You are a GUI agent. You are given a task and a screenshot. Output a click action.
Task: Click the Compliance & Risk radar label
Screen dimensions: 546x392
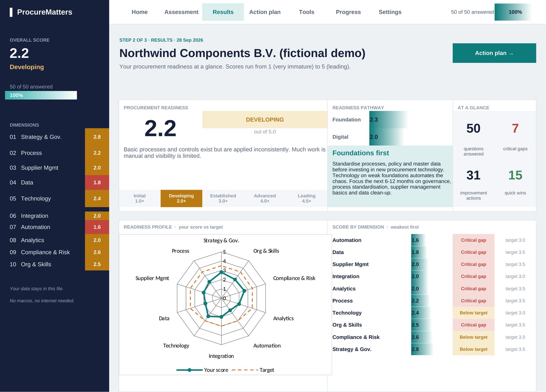294,278
